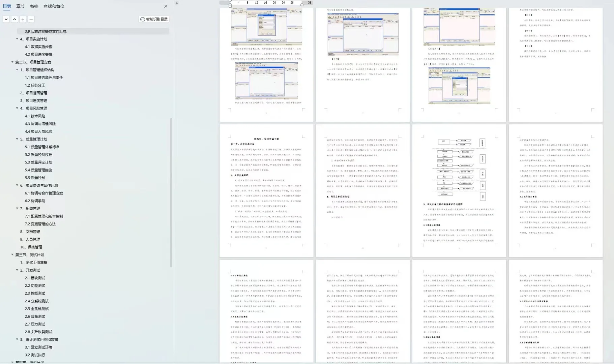Image resolution: width=614 pixels, height=364 pixels.
Task: Navigate to 9、人员管理
Action: (30, 239)
